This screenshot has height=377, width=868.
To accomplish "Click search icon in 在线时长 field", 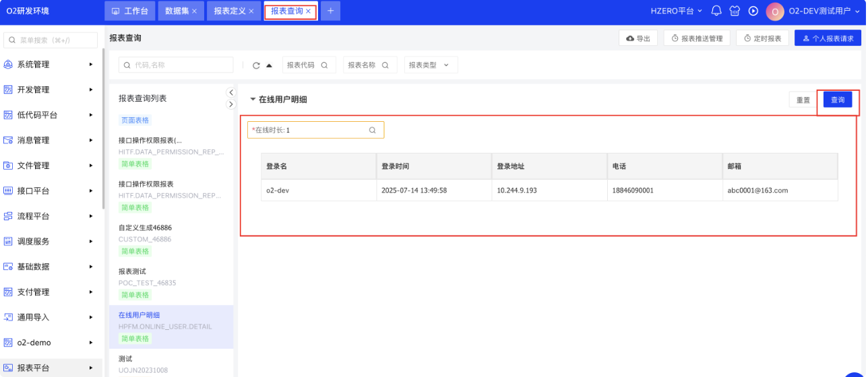I will click(x=373, y=130).
